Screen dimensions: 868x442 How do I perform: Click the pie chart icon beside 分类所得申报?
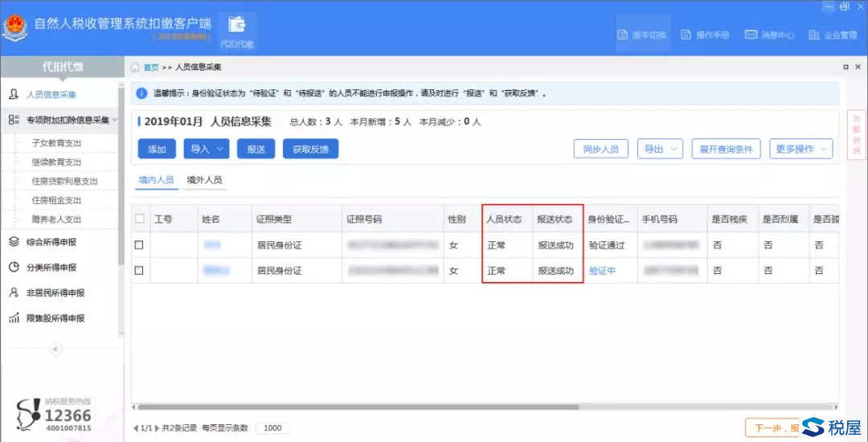point(14,267)
